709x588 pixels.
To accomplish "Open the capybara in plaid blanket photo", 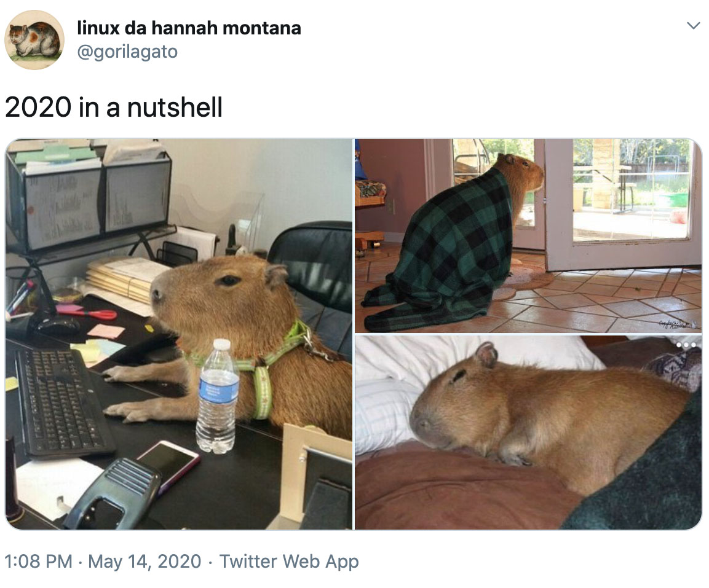I will point(528,235).
